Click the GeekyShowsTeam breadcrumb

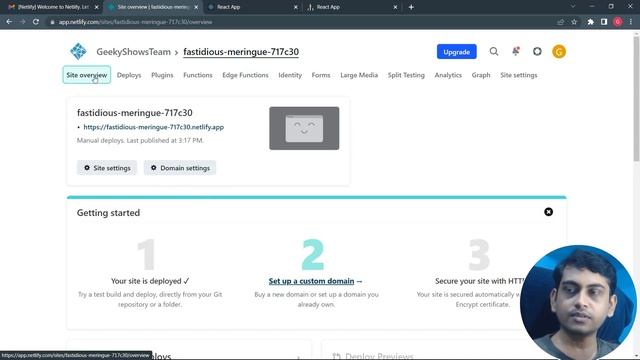(133, 52)
